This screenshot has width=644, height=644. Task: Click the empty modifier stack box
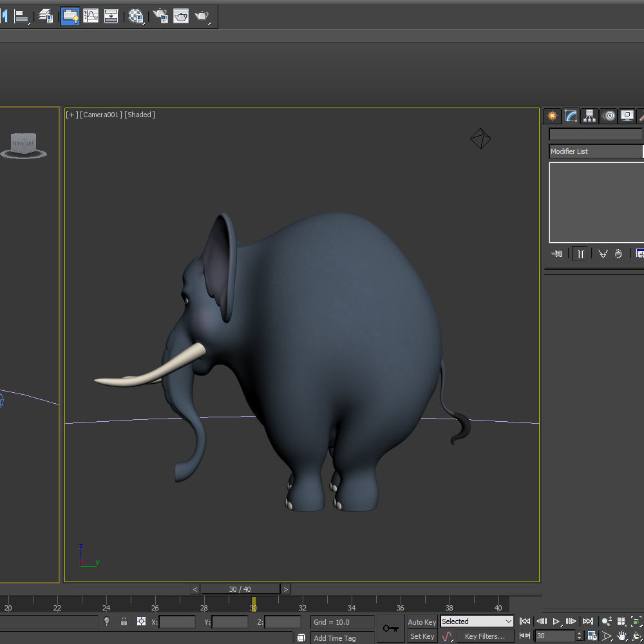pos(596,202)
